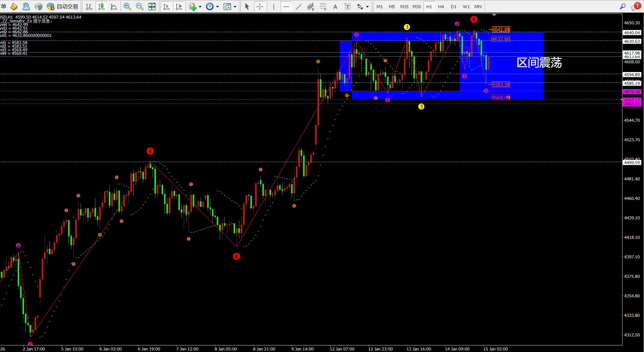644x352 pixels.
Task: Open the indicators list dropdown arrow
Action: pyautogui.click(x=200, y=7)
